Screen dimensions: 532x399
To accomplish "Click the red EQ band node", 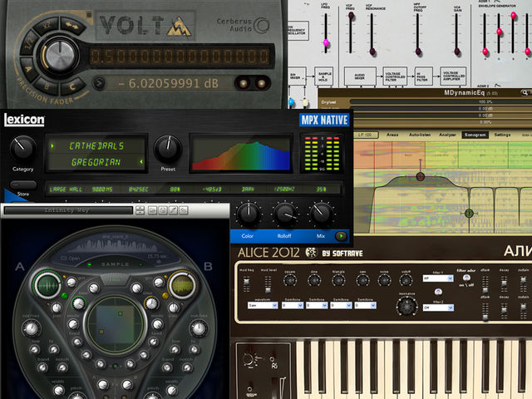I will pos(421,176).
